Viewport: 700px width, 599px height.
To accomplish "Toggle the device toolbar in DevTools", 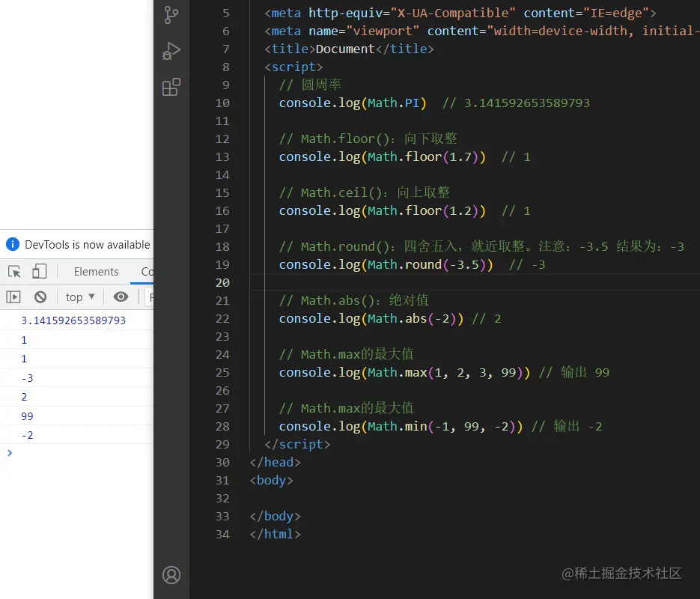I will coord(39,271).
